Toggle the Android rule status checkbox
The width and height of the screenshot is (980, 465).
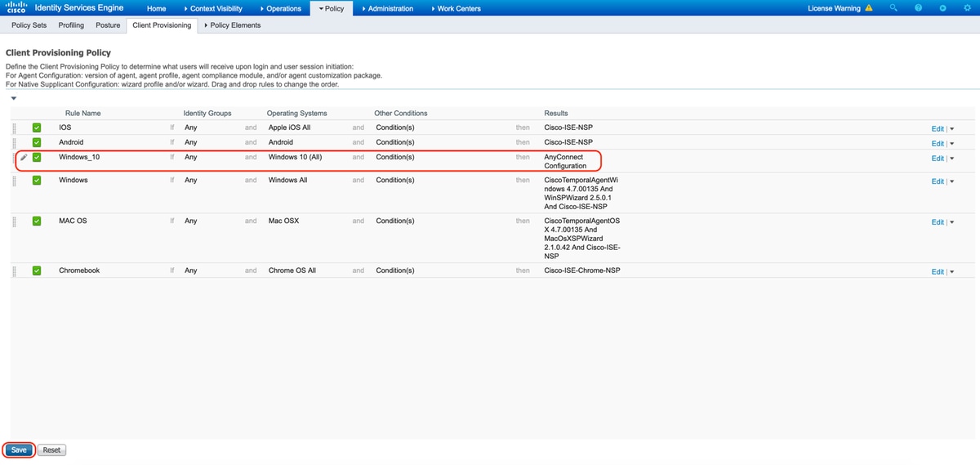tap(37, 143)
